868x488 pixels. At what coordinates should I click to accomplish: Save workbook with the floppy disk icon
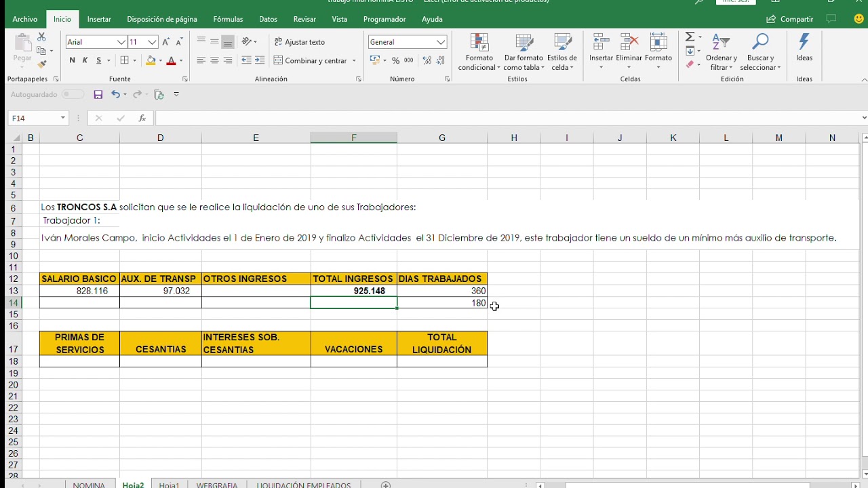98,94
